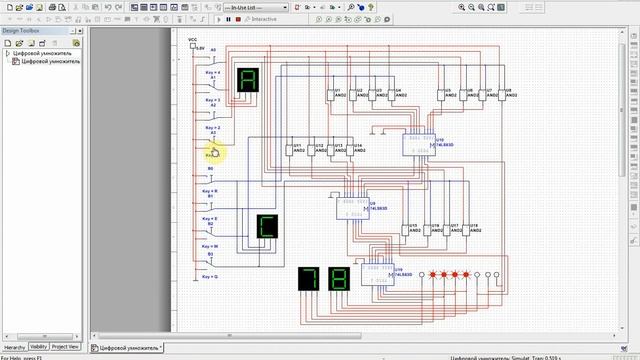Click the Open file folder icon
The image size is (640, 360).
19,7
